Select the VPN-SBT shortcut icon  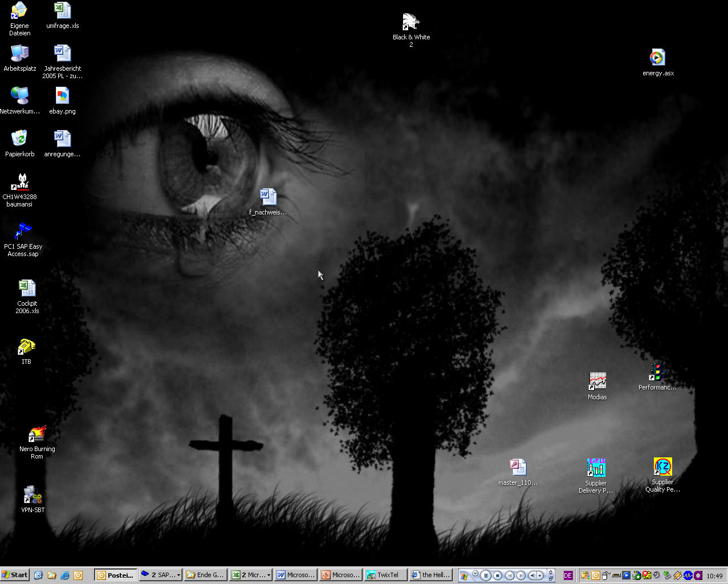click(32, 495)
